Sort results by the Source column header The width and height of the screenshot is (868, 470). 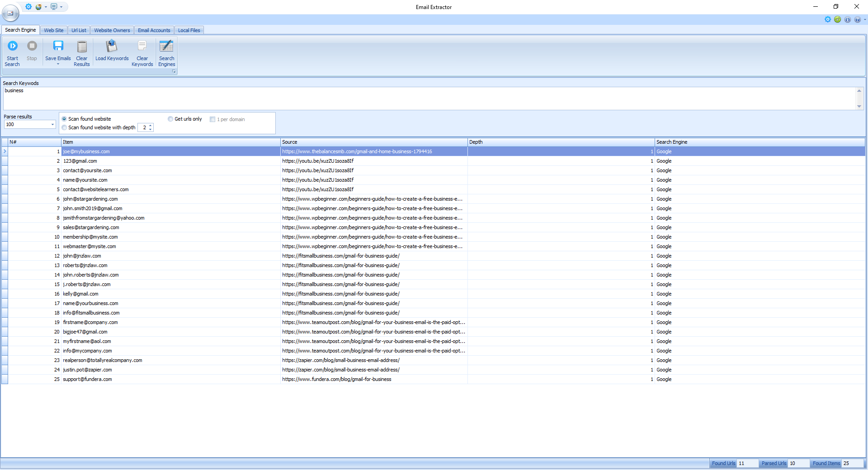coord(373,142)
